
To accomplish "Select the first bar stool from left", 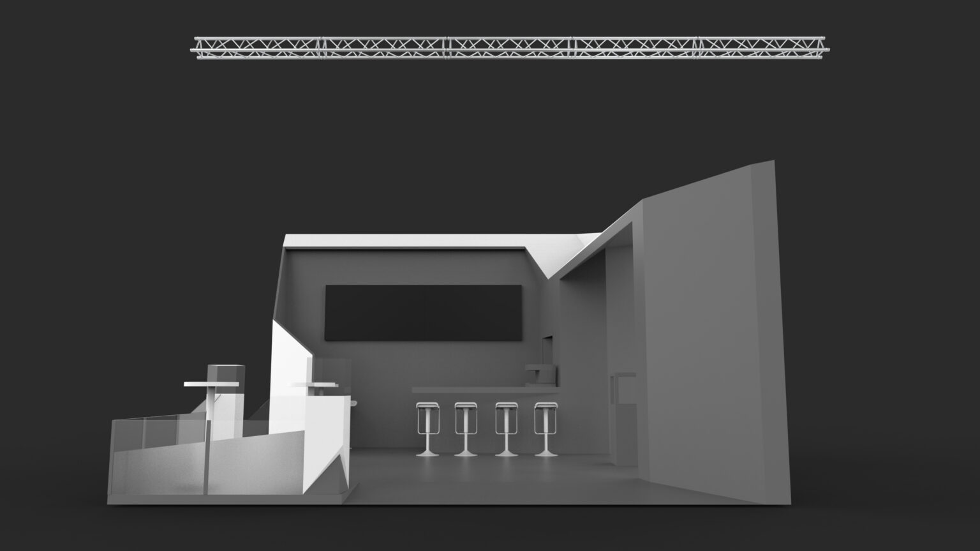I will point(426,428).
